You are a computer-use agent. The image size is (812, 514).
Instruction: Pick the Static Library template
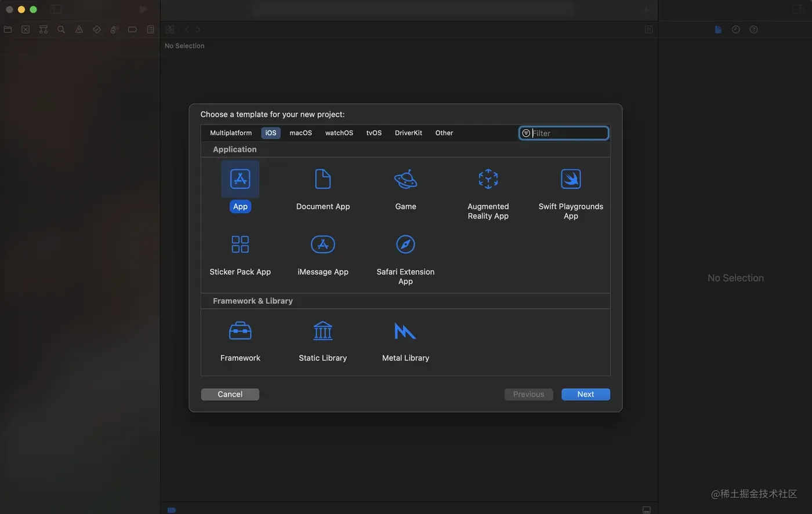[323, 341]
